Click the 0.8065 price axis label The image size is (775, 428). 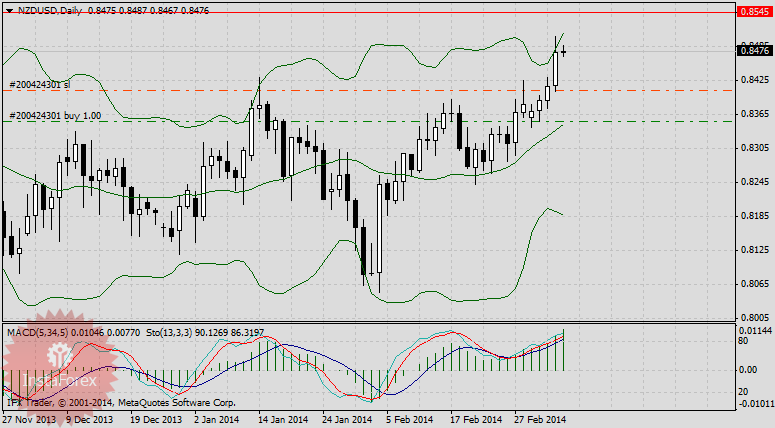[x=753, y=284]
